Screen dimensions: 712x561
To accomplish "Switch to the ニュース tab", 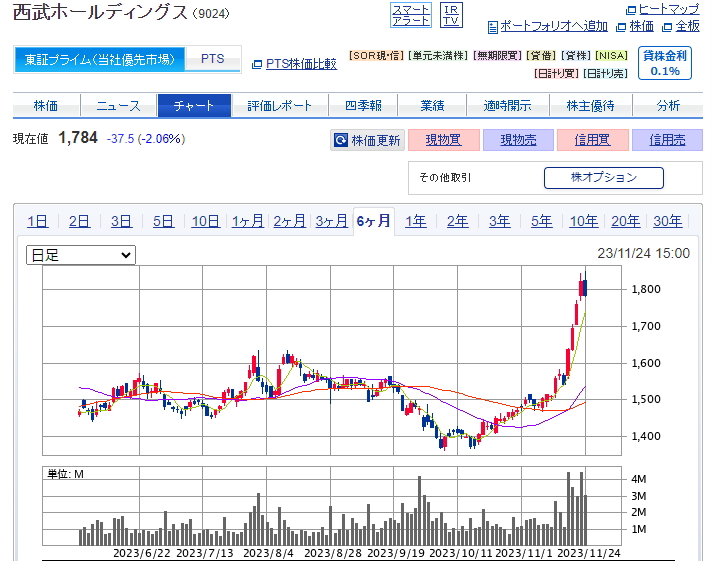I will coord(118,106).
